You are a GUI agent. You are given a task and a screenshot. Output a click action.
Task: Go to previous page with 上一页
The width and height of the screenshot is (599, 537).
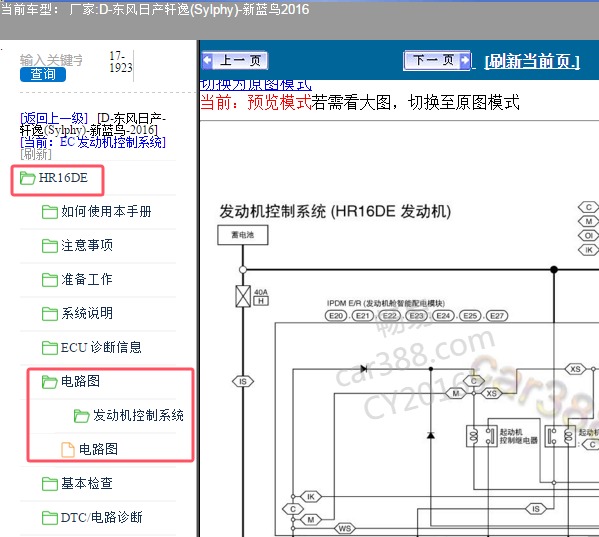(235, 60)
